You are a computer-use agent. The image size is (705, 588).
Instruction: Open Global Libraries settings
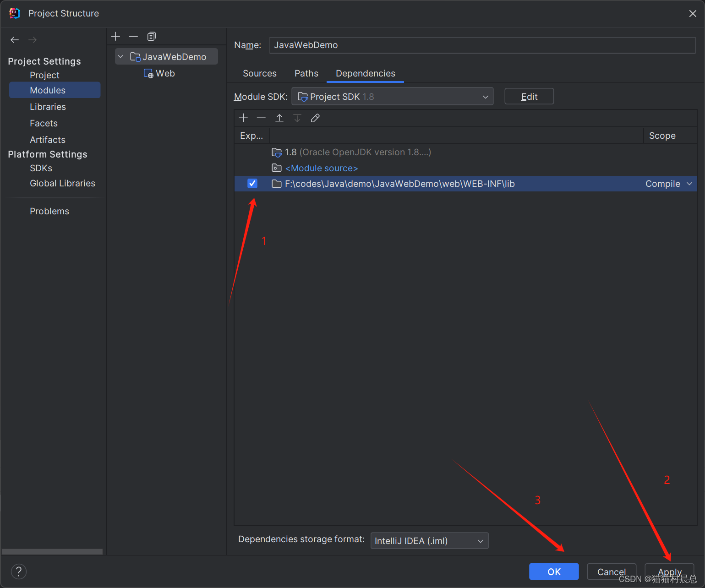pyautogui.click(x=62, y=183)
